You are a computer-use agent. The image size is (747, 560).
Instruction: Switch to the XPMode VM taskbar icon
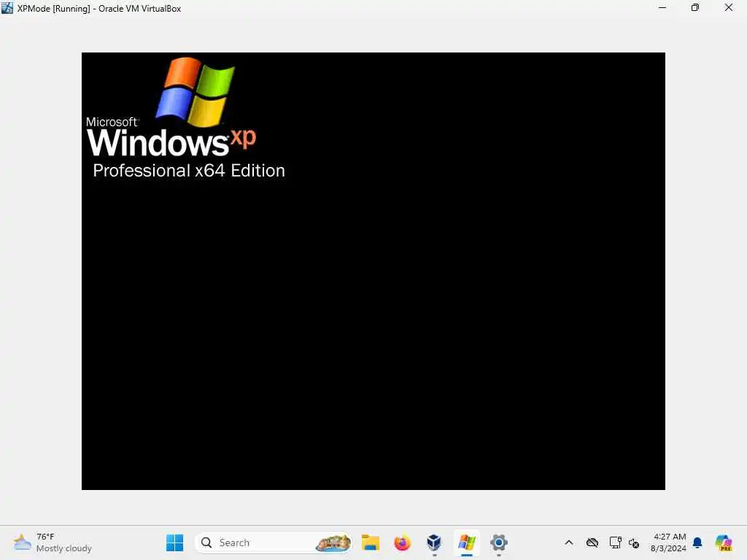[467, 542]
